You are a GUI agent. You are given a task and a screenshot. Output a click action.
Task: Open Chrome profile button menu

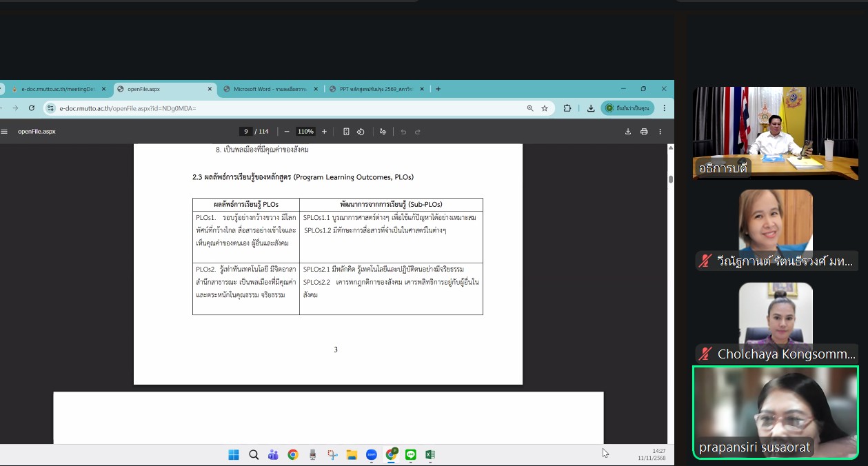click(627, 108)
